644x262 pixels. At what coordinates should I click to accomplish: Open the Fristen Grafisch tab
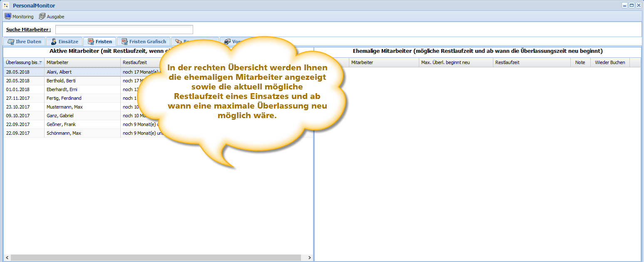(x=143, y=42)
